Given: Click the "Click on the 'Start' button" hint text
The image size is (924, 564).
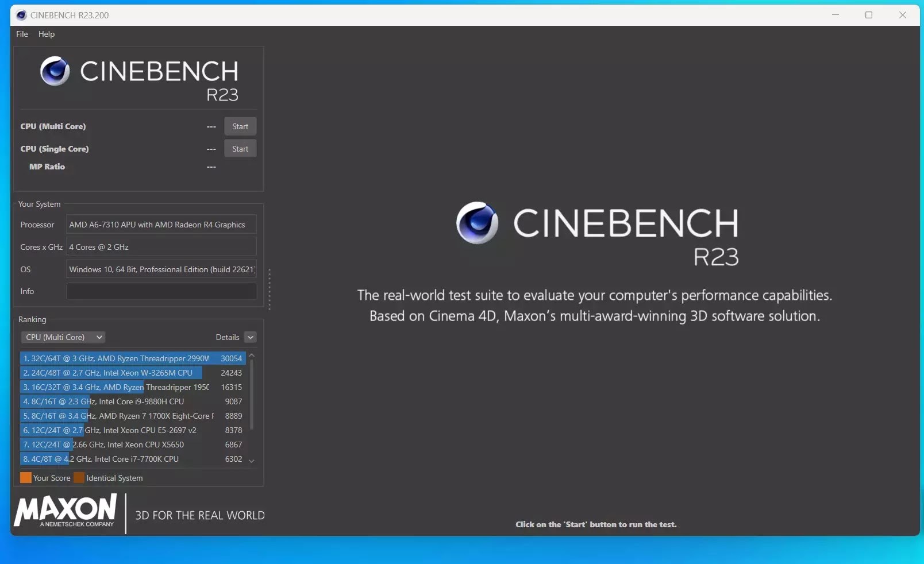Looking at the screenshot, I should click(596, 524).
